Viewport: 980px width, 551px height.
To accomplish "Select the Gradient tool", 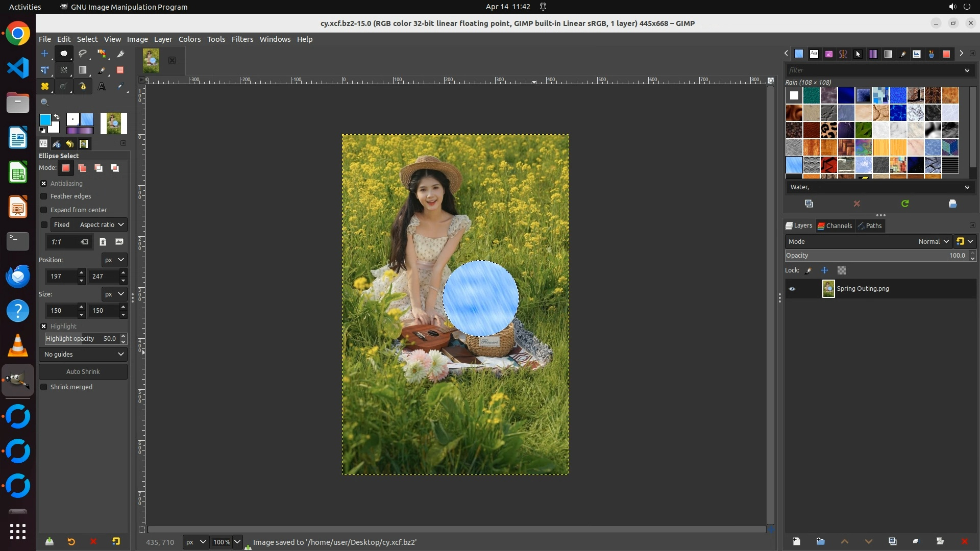I will point(83,70).
